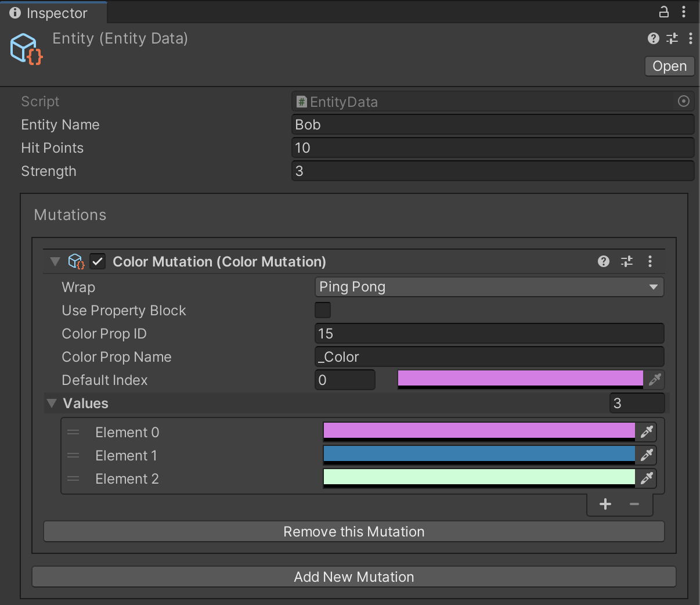The height and width of the screenshot is (605, 700).
Task: Click the Color Prop ID label
Action: [x=104, y=334]
